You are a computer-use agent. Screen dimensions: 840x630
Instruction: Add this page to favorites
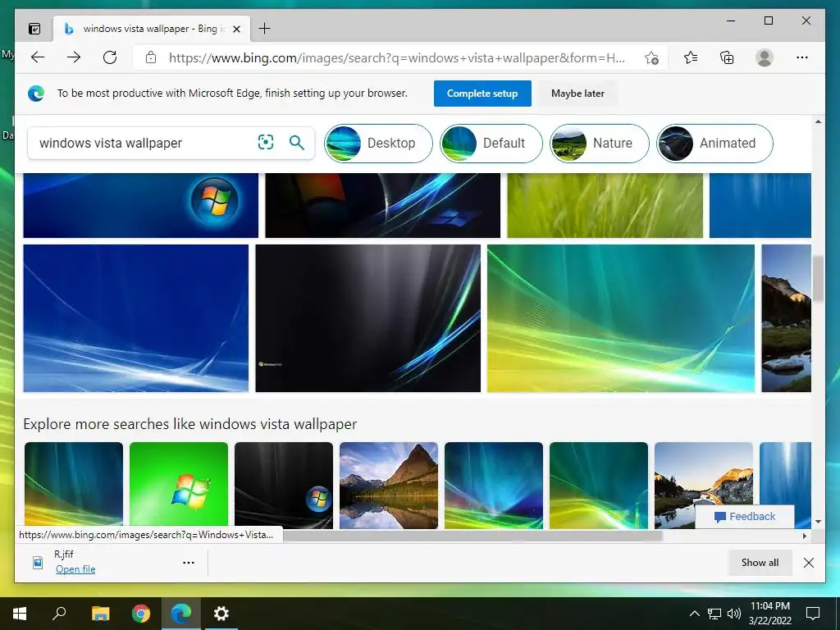tap(651, 58)
